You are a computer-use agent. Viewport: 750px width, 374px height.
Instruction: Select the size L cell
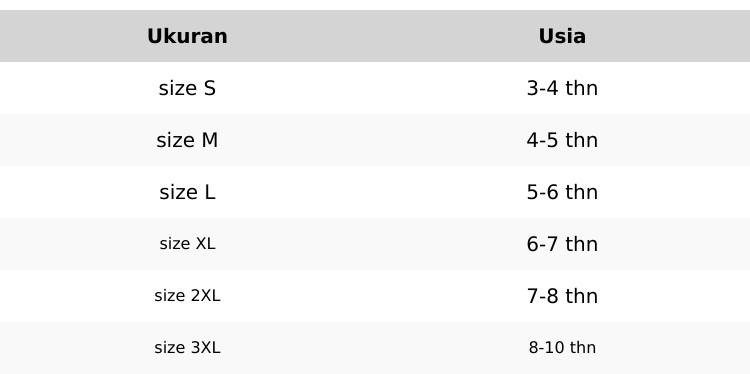tap(187, 192)
